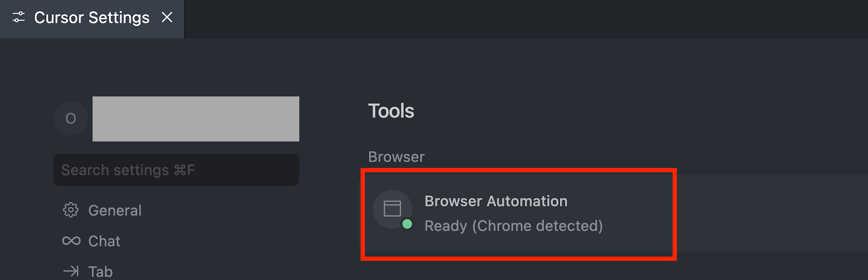
Task: Click the green ready status dot
Action: (x=407, y=224)
